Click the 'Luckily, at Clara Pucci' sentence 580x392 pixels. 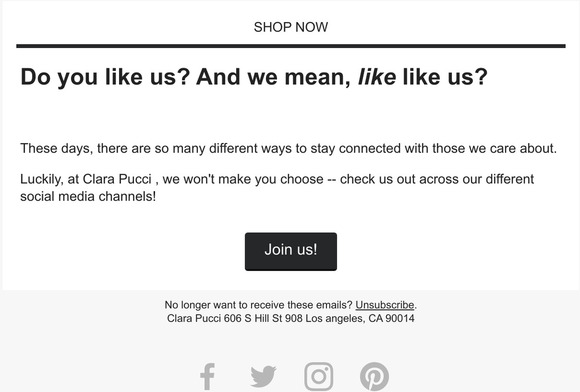[277, 179]
